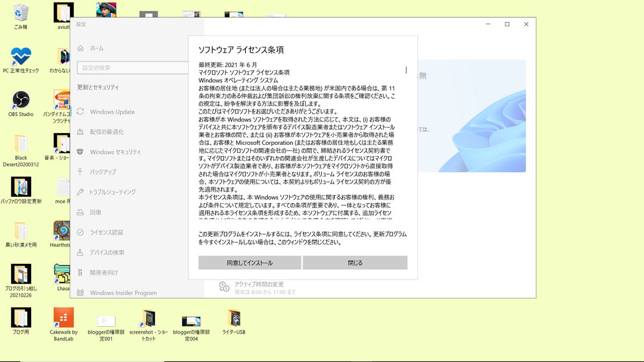Maximize the Settings window
The width and height of the screenshot is (644, 362).
(x=507, y=24)
